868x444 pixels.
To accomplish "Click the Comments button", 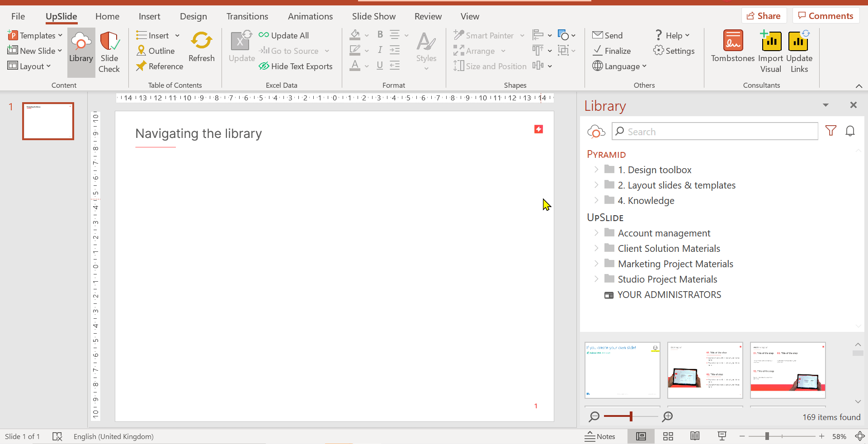I will [826, 16].
